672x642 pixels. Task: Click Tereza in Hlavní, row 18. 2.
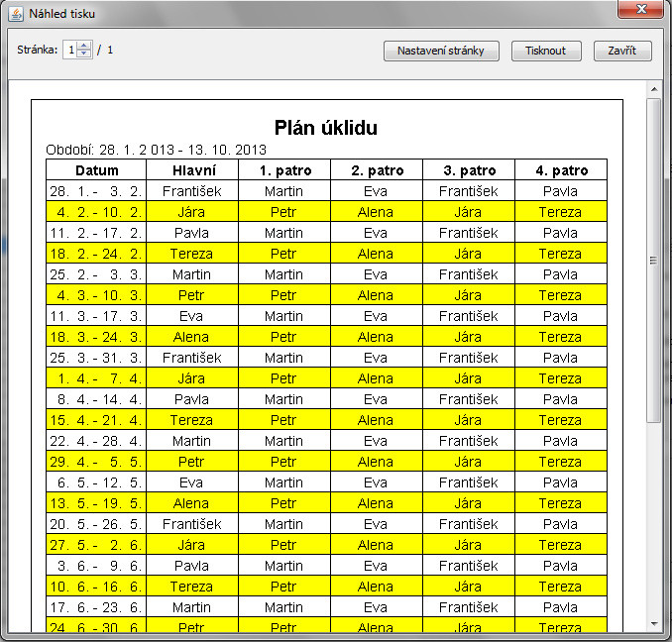coord(191,254)
